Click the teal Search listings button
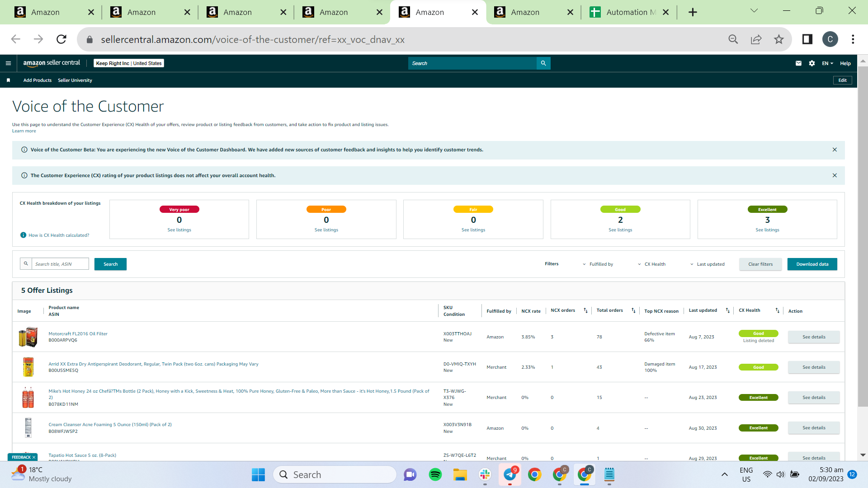 click(110, 264)
